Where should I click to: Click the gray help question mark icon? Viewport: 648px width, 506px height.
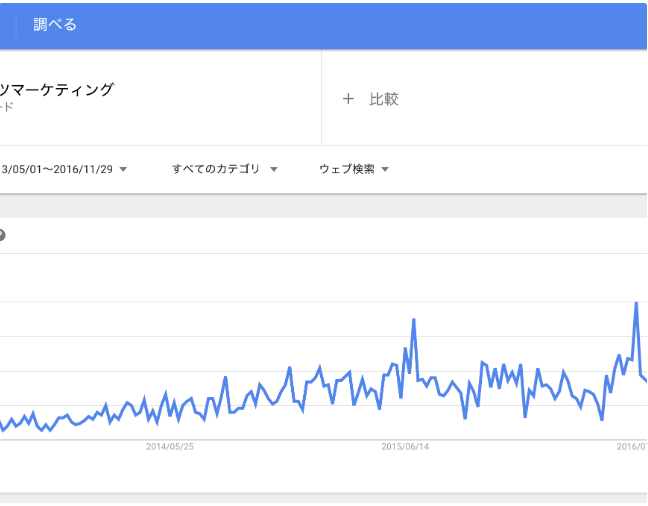2,235
